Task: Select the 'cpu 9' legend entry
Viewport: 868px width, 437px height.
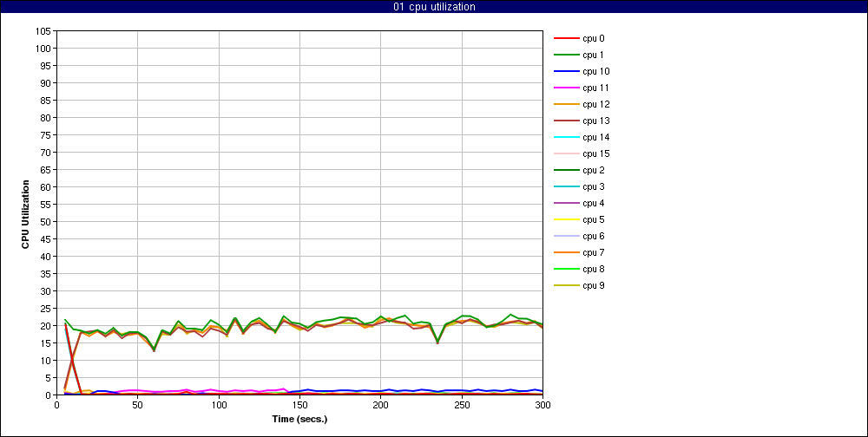Action: coord(579,286)
